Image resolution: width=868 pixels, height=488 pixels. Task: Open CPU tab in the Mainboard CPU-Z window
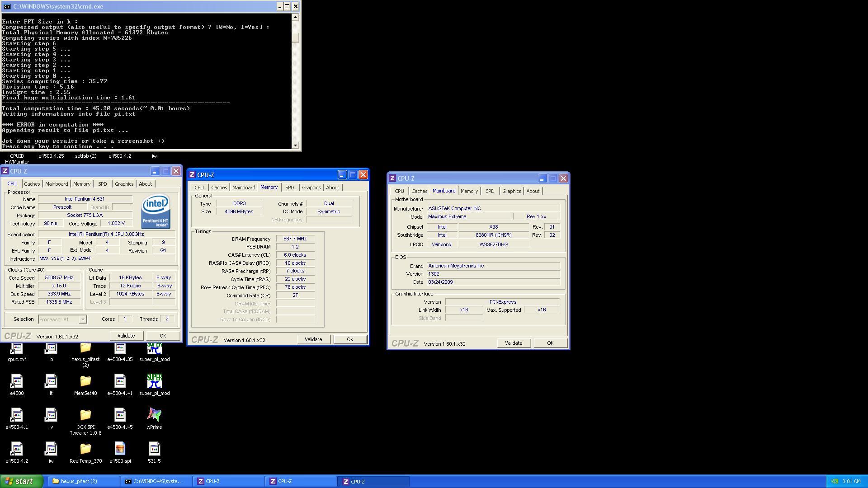[399, 191]
